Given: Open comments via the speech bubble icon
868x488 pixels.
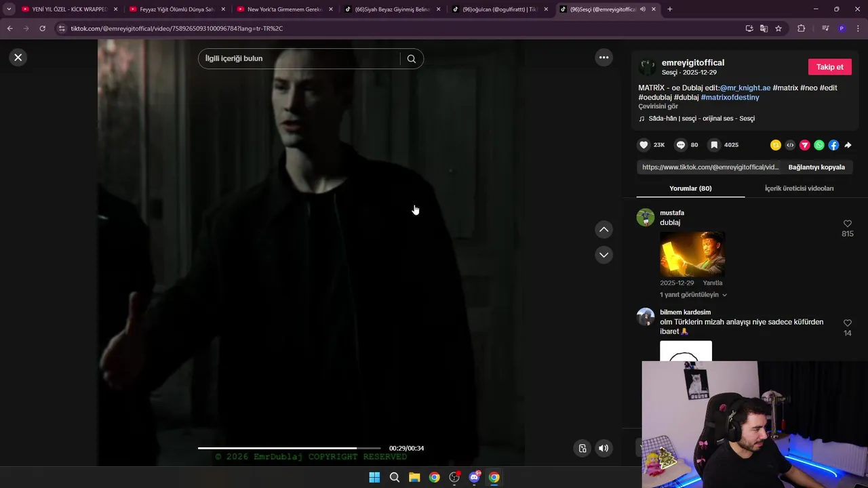Looking at the screenshot, I should pos(681,145).
